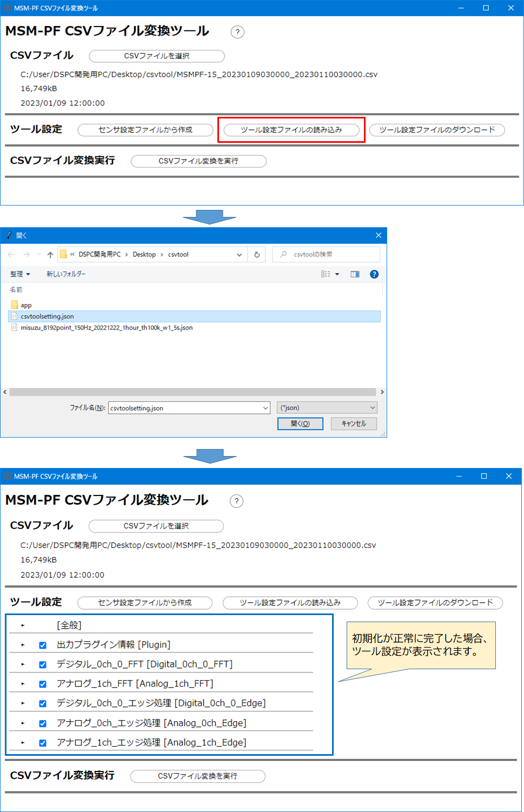
Task: Toggle the preview pane in file dialog
Action: tap(355, 274)
